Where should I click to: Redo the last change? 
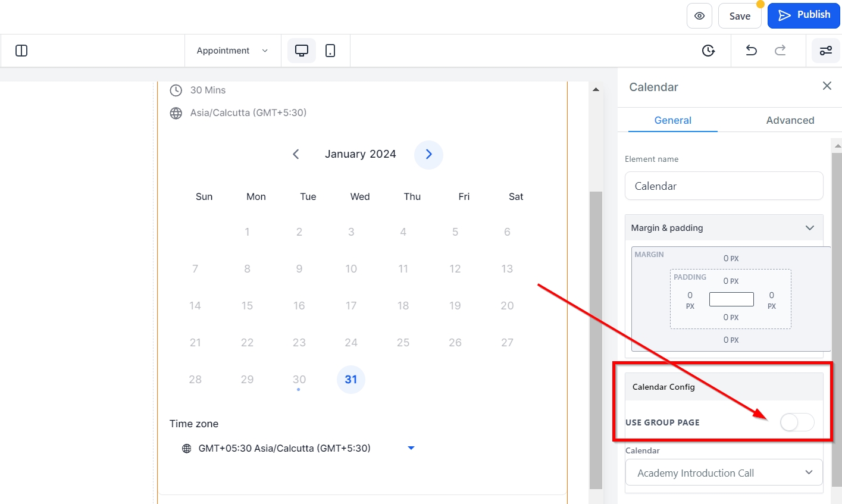tap(780, 51)
